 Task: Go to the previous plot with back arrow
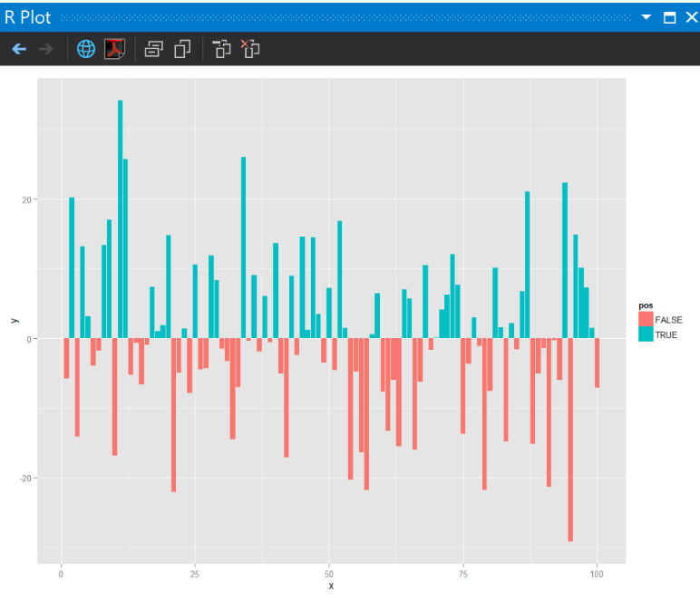click(x=19, y=49)
